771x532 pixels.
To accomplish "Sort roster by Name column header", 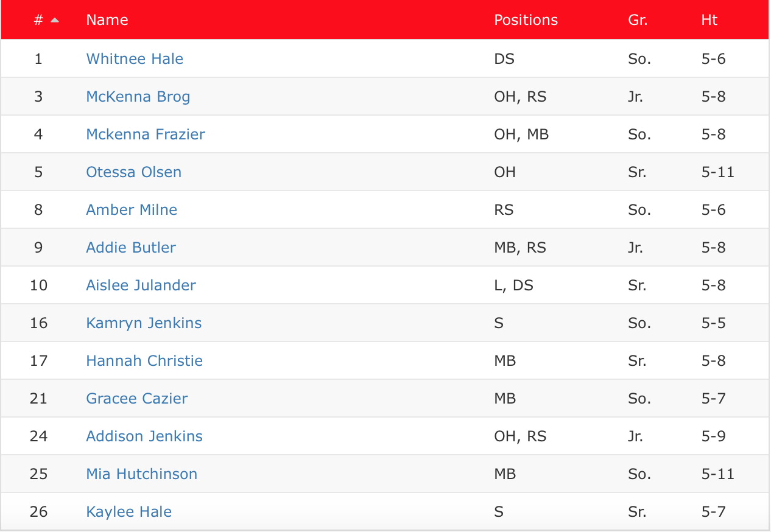I will [107, 20].
